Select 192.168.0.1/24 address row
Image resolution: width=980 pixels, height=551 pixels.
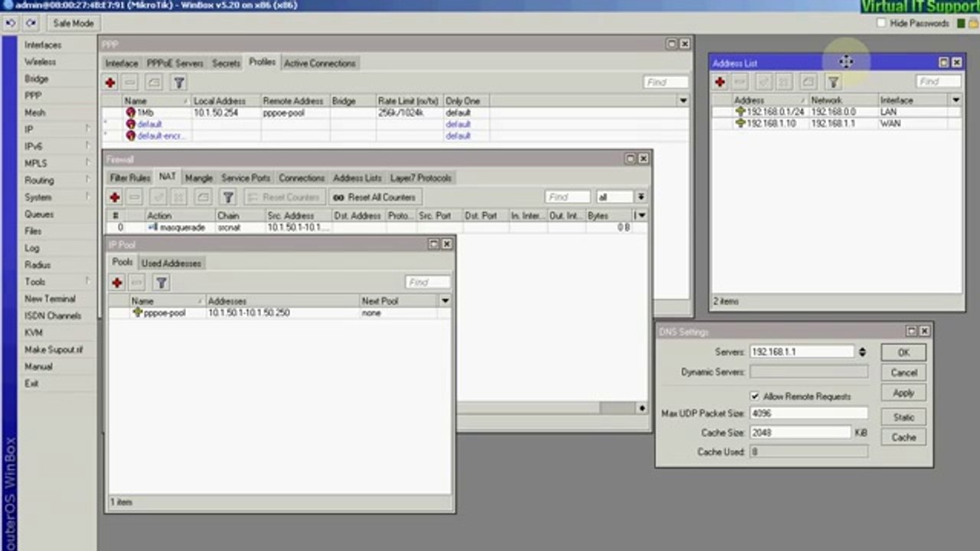(836, 112)
